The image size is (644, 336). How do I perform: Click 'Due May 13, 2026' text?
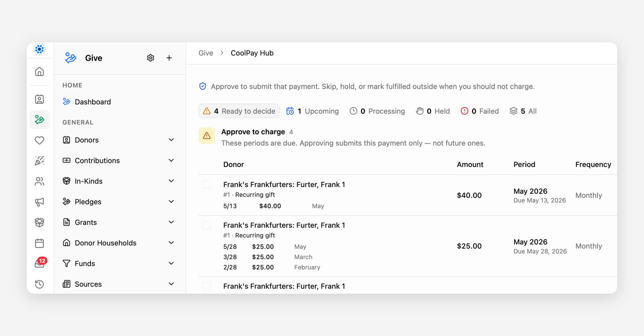(x=540, y=200)
